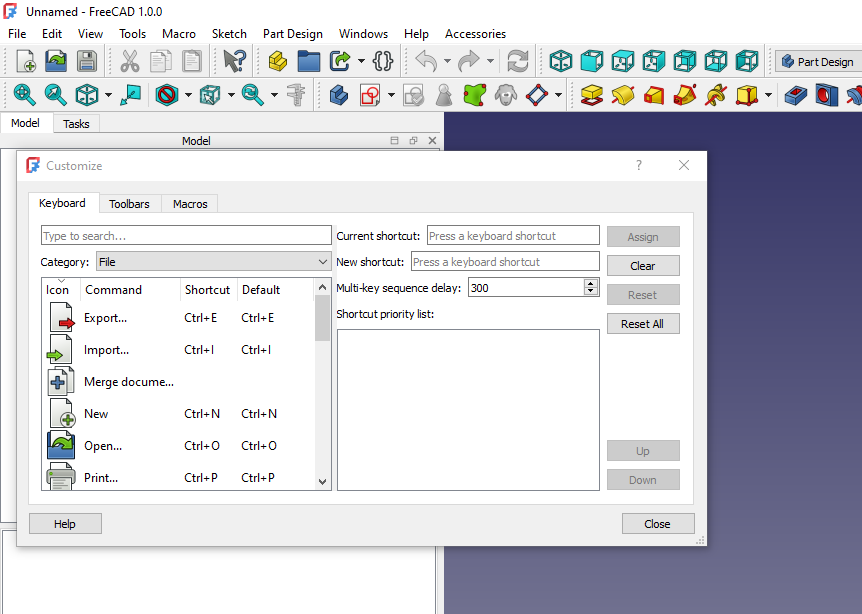Click the Export command icon in list
The image size is (862, 614).
[61, 318]
